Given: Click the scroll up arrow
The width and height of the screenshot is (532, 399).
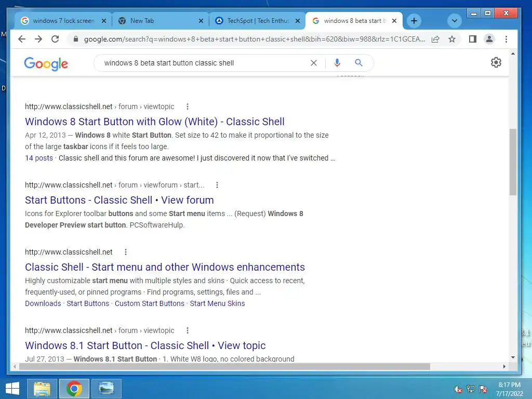Looking at the screenshot, I should click(x=513, y=54).
